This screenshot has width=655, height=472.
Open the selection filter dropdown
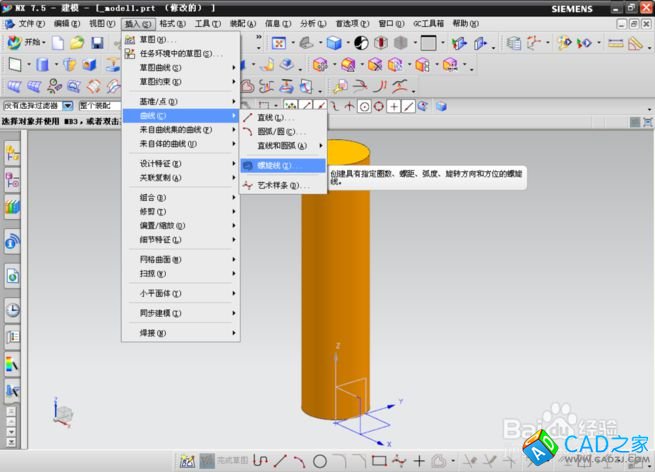(x=68, y=105)
